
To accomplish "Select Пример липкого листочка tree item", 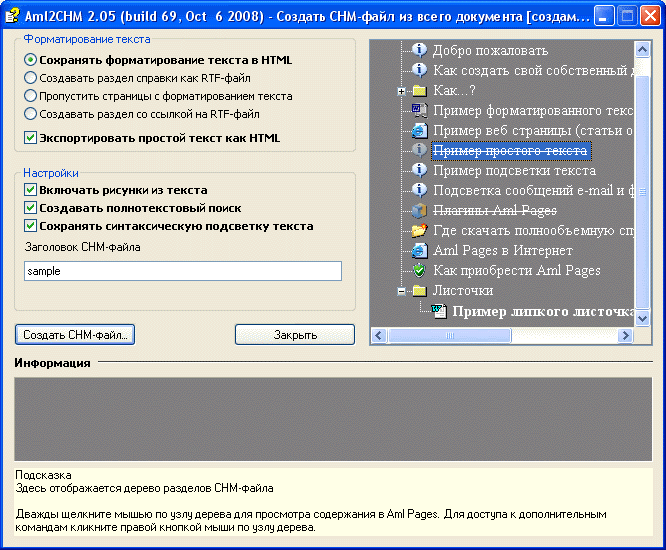I will click(x=543, y=311).
